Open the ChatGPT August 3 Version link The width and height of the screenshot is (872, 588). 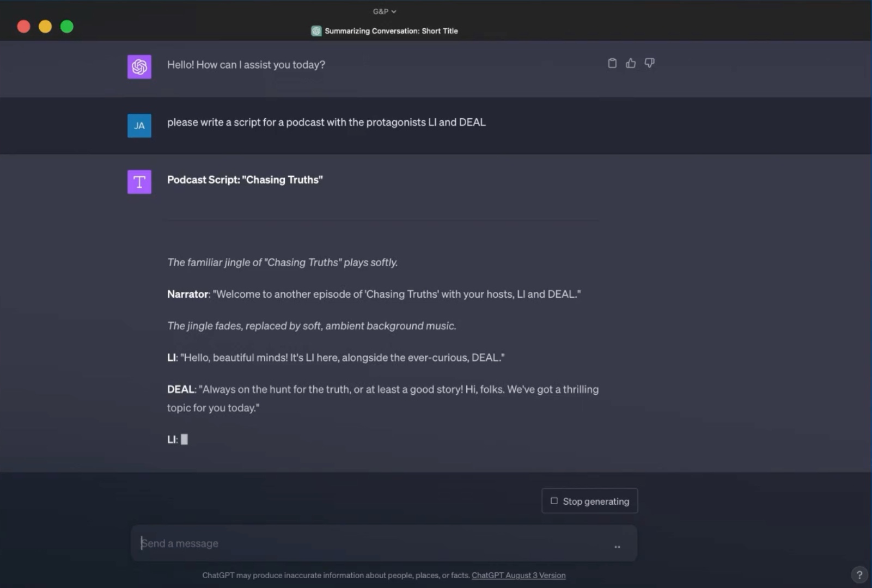pos(518,575)
